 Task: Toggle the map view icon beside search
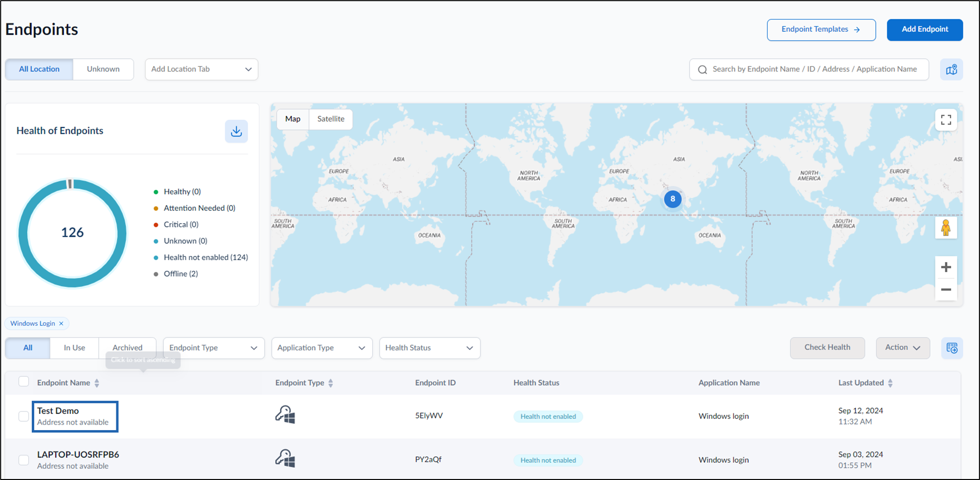click(951, 69)
